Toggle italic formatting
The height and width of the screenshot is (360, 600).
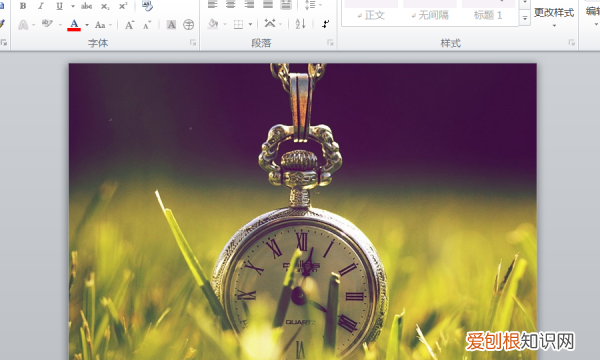(x=41, y=6)
